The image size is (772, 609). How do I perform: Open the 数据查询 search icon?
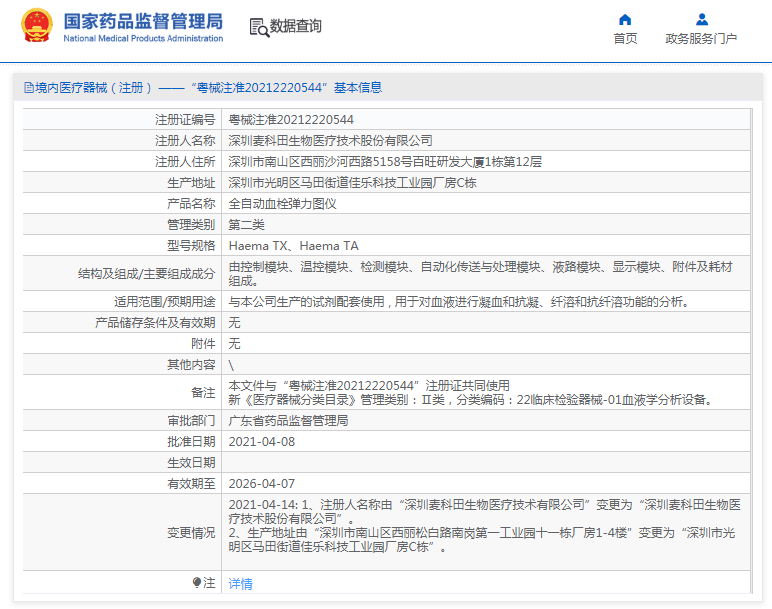coord(259,27)
